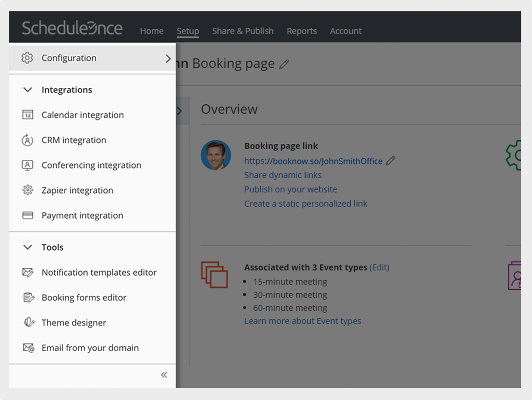Image resolution: width=532 pixels, height=400 pixels.
Task: Click the user profile photo
Action: coord(216,155)
